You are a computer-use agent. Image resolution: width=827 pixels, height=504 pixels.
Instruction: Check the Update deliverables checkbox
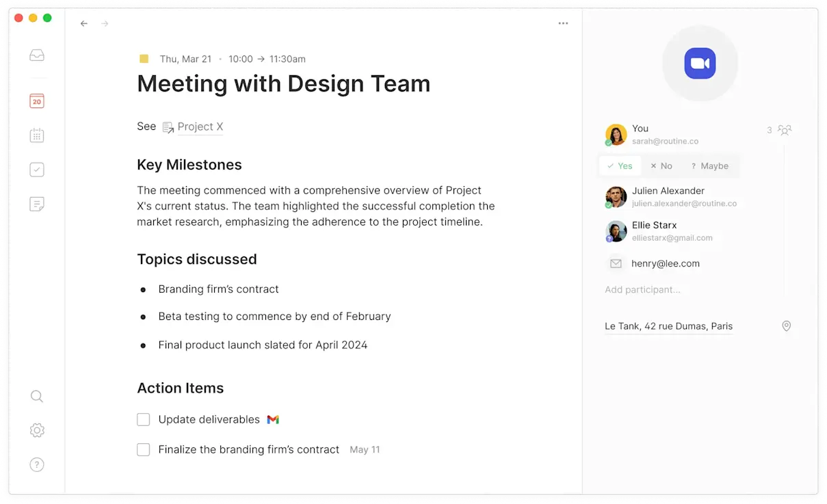tap(143, 419)
